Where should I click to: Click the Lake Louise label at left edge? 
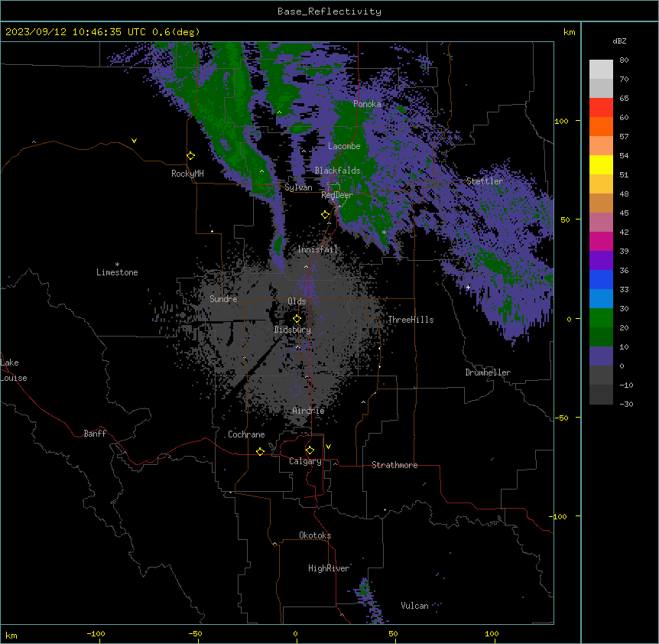pyautogui.click(x=14, y=370)
